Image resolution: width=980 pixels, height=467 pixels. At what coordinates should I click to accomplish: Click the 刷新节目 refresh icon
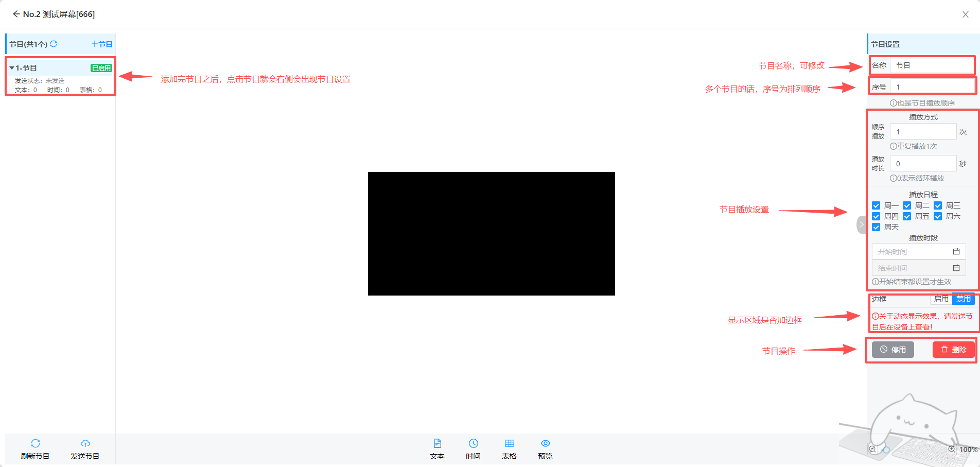(35, 443)
